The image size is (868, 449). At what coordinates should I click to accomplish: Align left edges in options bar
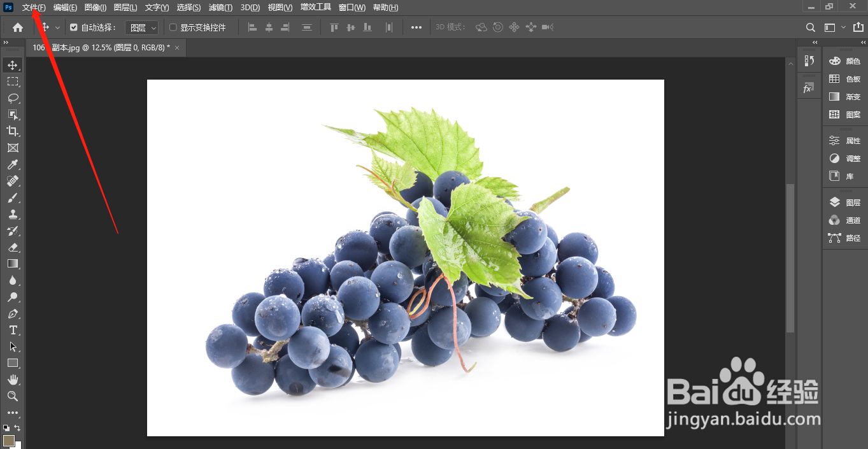pyautogui.click(x=252, y=27)
